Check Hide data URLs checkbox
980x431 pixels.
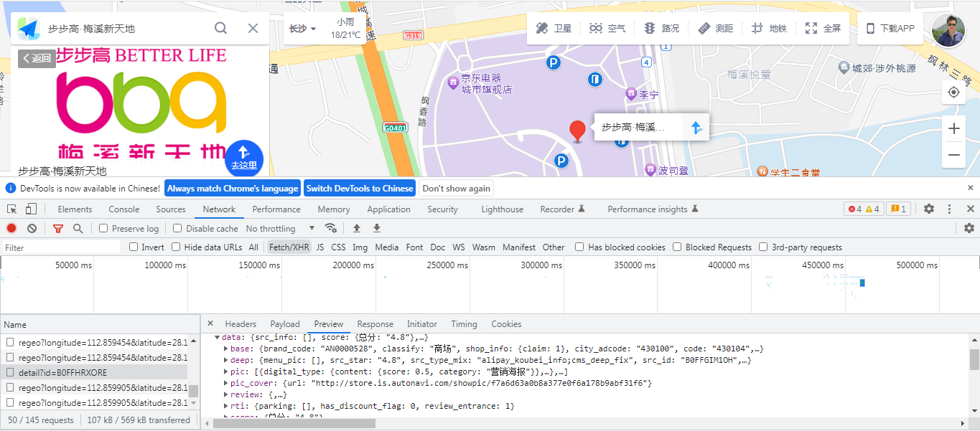pyautogui.click(x=177, y=247)
